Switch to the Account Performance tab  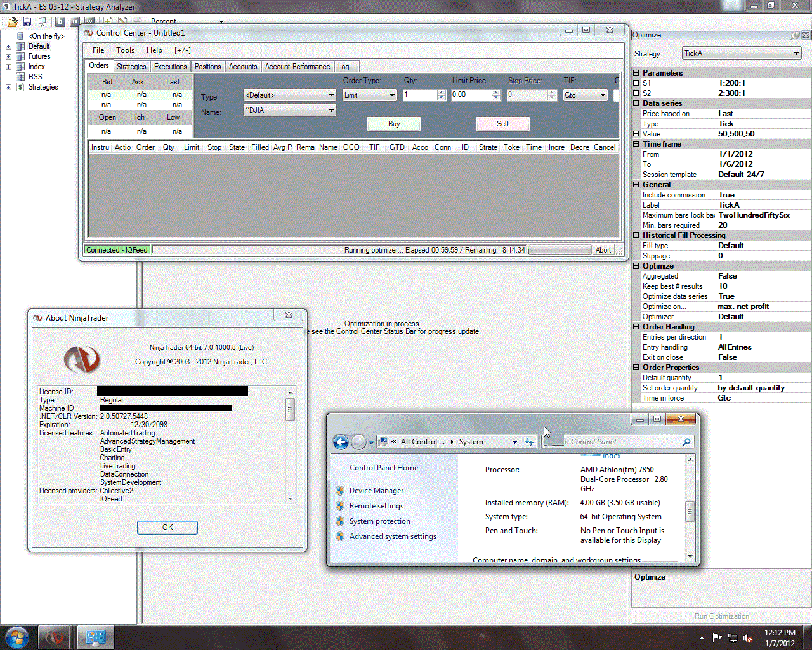click(298, 67)
